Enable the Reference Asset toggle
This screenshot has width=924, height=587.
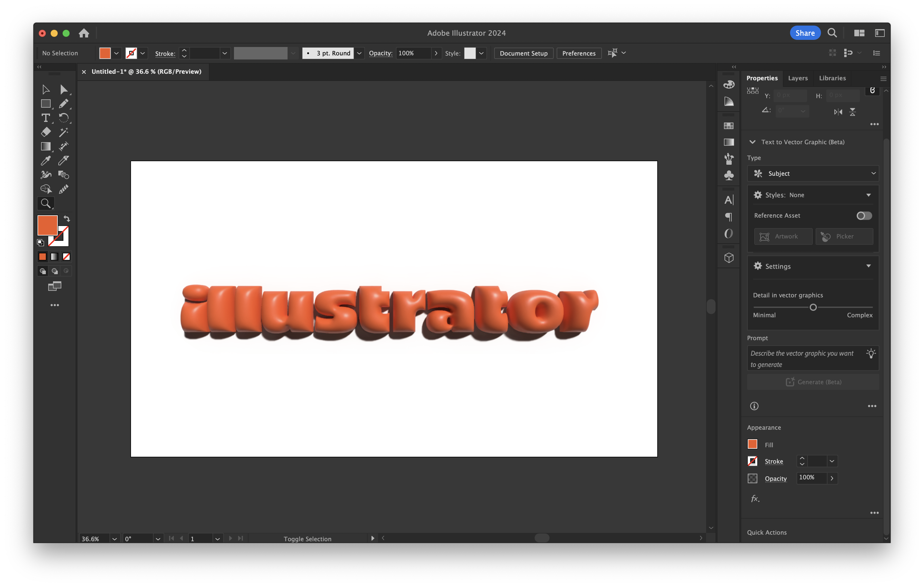864,216
